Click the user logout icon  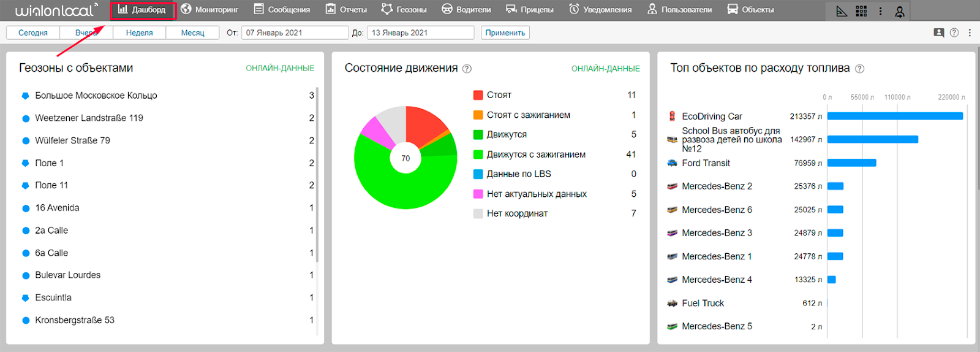click(x=899, y=11)
